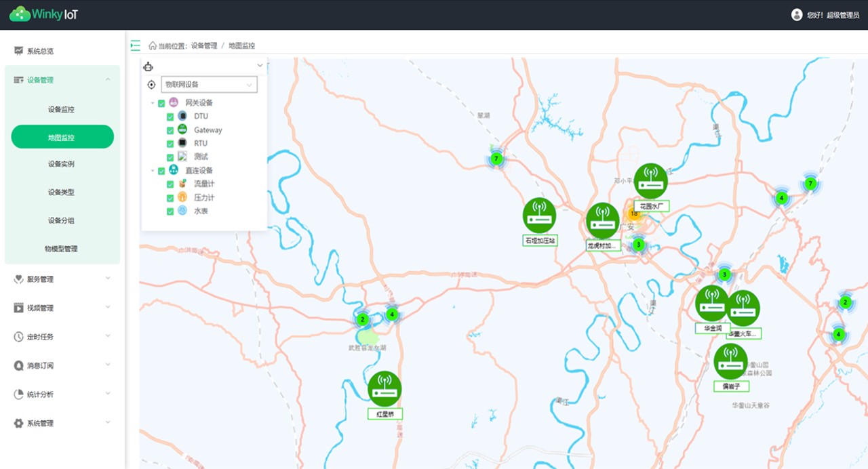Screen dimensions: 868x469
Task: Collapse the 直连设备 tree node arrow
Action: point(153,171)
